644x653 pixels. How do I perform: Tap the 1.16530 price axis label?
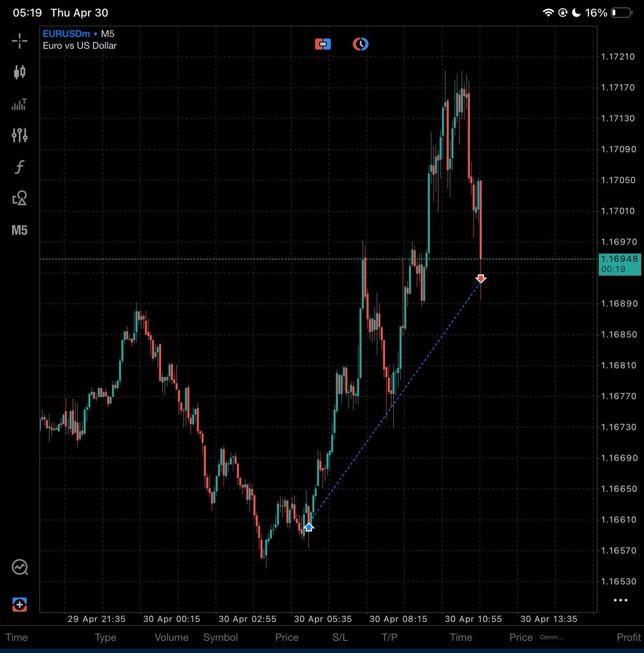coord(618,581)
